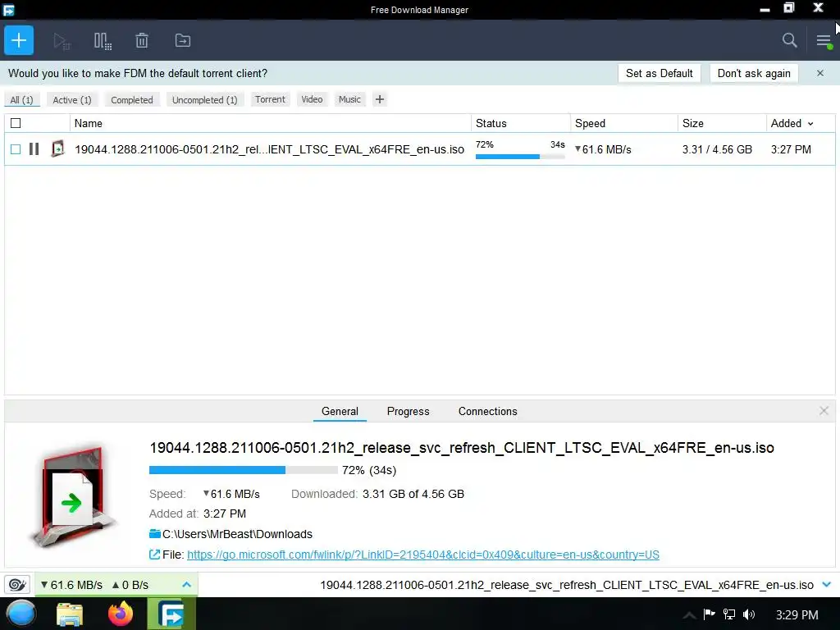Dismiss the default torrent client banner
Viewport: 840px width, 630px height.
(820, 73)
